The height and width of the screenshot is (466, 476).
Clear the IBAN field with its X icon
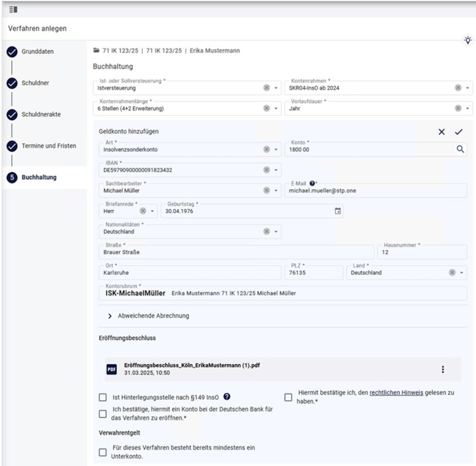point(266,170)
